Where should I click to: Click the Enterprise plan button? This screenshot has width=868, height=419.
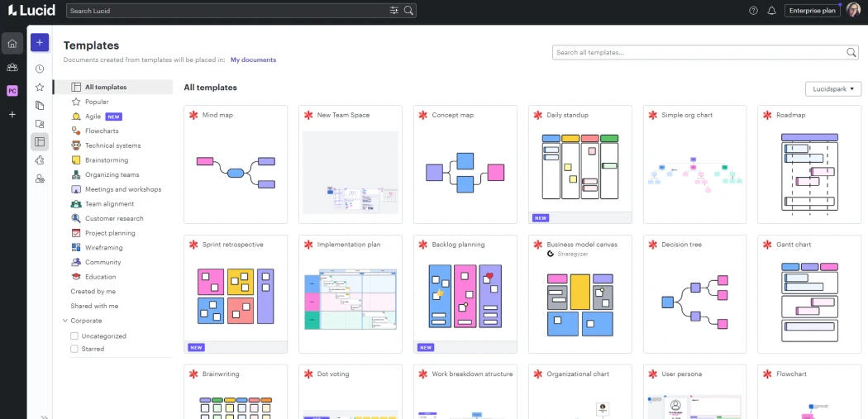[x=812, y=11]
